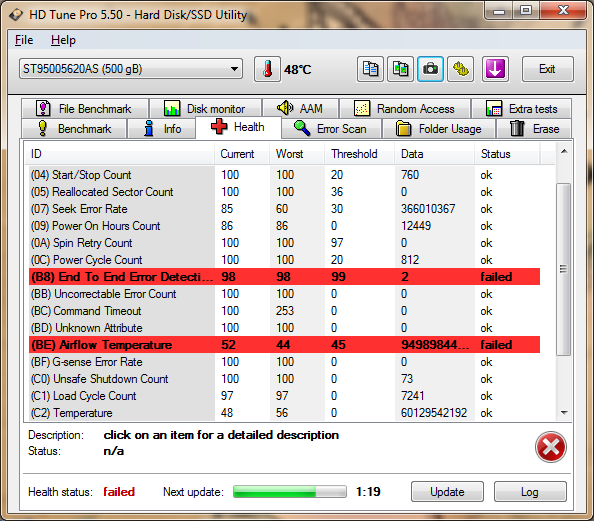Select the (09) Power On Hours Count row
The image size is (594, 521).
pyautogui.click(x=284, y=226)
